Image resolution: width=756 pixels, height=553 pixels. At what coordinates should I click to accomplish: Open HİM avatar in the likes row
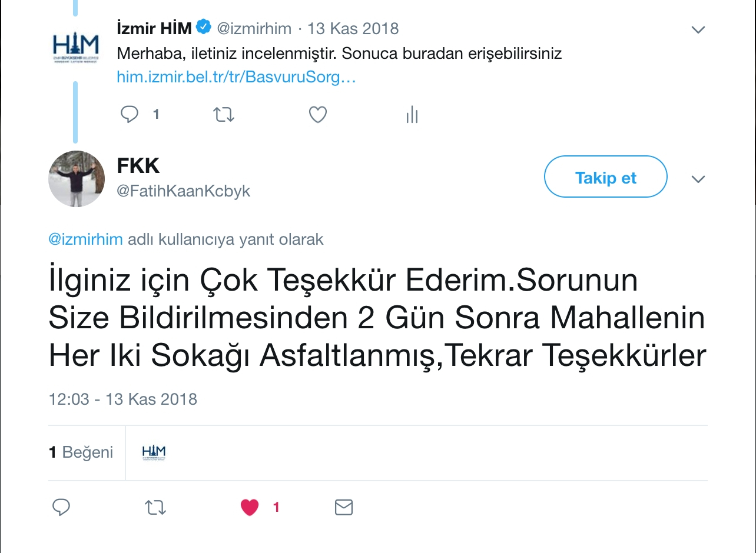click(x=154, y=452)
